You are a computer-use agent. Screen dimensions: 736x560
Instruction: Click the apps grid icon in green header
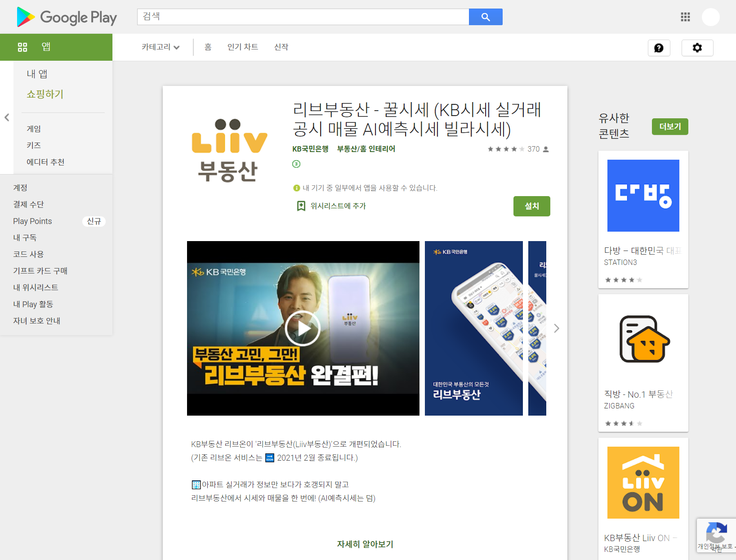point(22,47)
